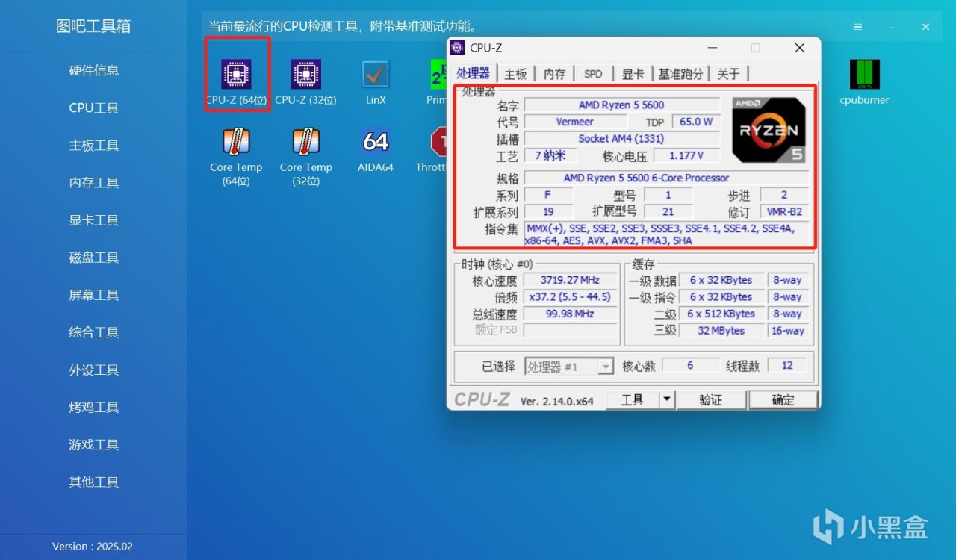Image resolution: width=956 pixels, height=560 pixels.
Task: Select 显卡工具 in the sidebar
Action: (x=94, y=220)
